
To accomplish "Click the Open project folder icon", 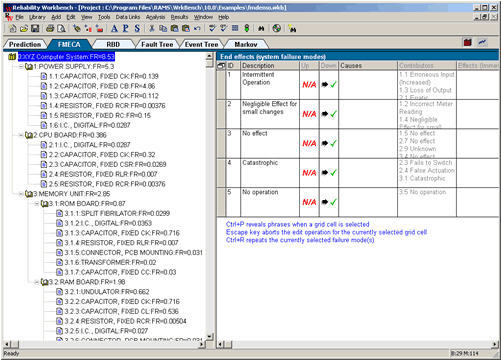I will point(23,29).
